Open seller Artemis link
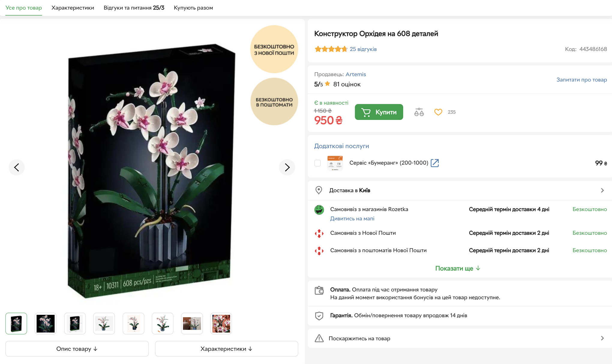Screen dimensions: 612x364 tap(356, 74)
